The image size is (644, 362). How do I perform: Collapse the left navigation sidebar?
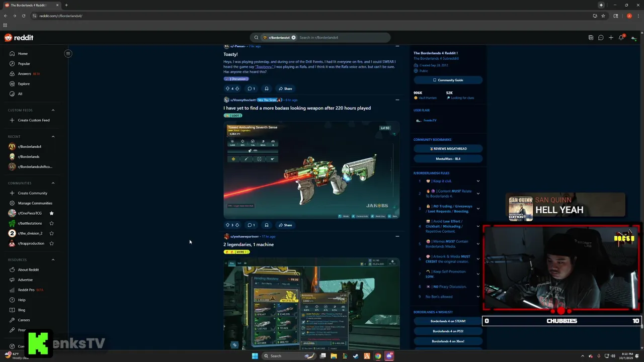(x=68, y=53)
